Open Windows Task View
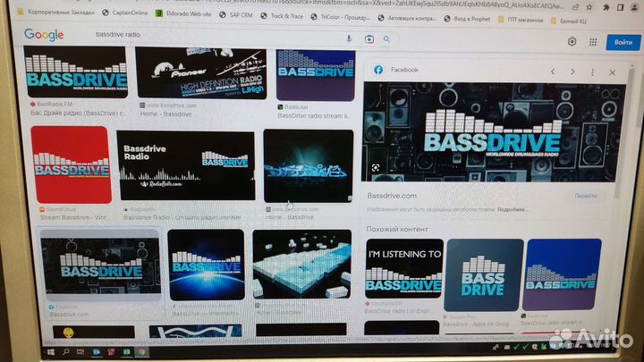 click(80, 352)
